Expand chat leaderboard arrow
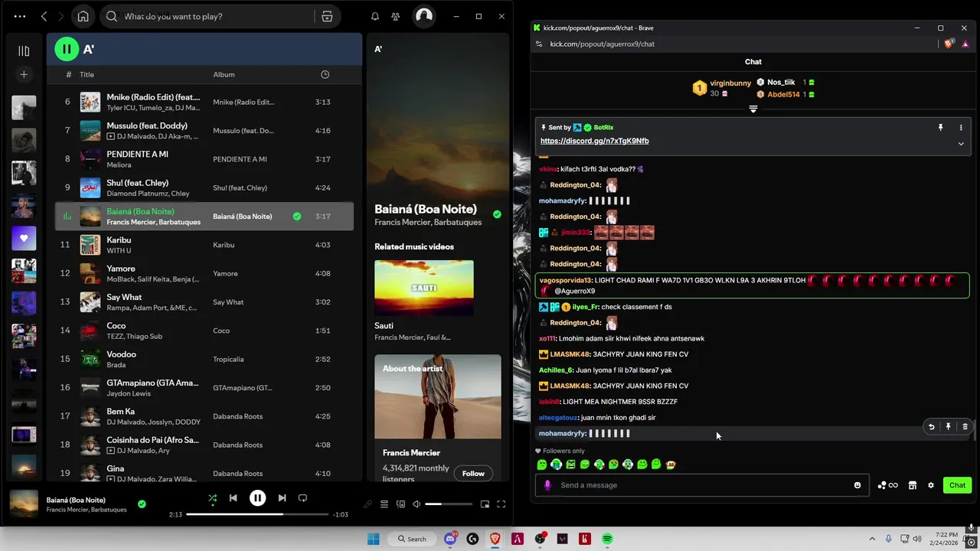 [x=753, y=109]
